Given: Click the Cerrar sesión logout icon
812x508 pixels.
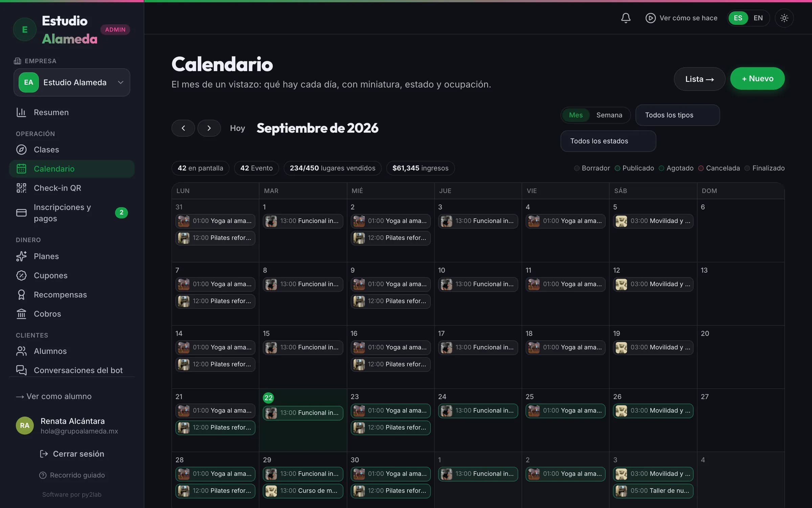Looking at the screenshot, I should (x=44, y=454).
